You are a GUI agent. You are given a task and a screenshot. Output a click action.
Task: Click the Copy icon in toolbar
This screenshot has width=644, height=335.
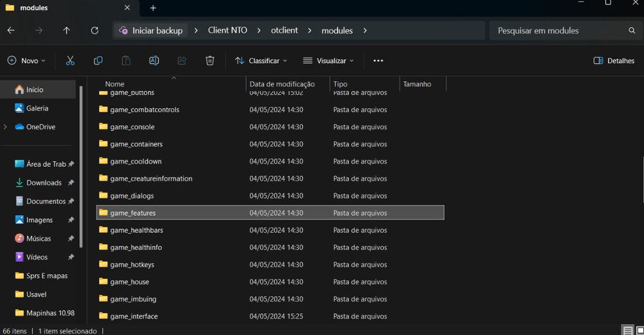pyautogui.click(x=98, y=61)
